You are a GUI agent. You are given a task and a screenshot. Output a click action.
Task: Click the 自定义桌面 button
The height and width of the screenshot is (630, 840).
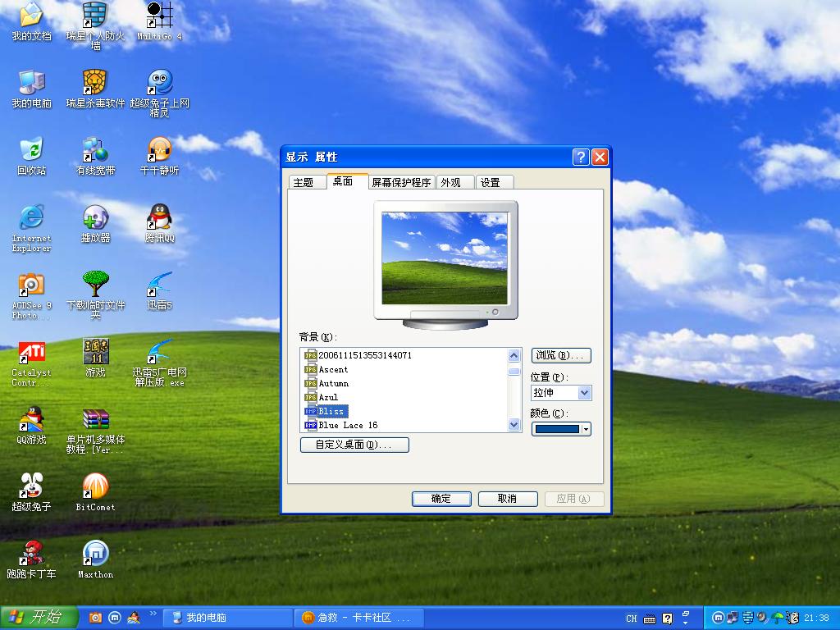[x=354, y=445]
